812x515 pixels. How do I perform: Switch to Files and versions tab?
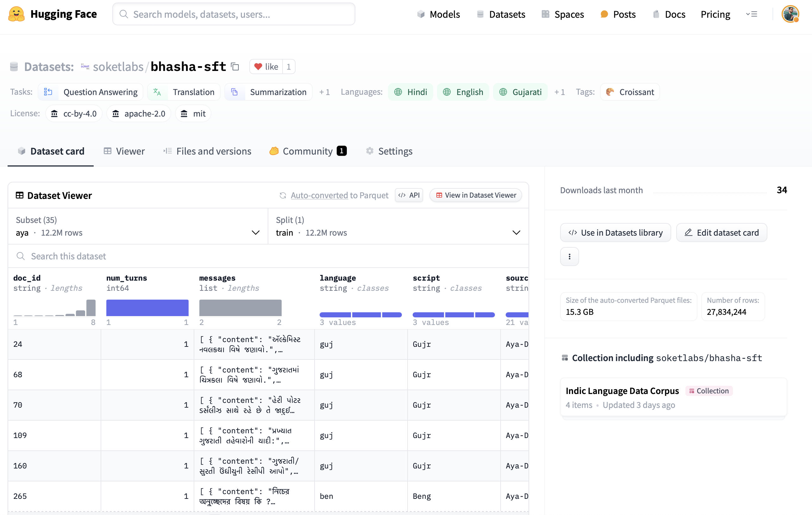[x=207, y=151]
